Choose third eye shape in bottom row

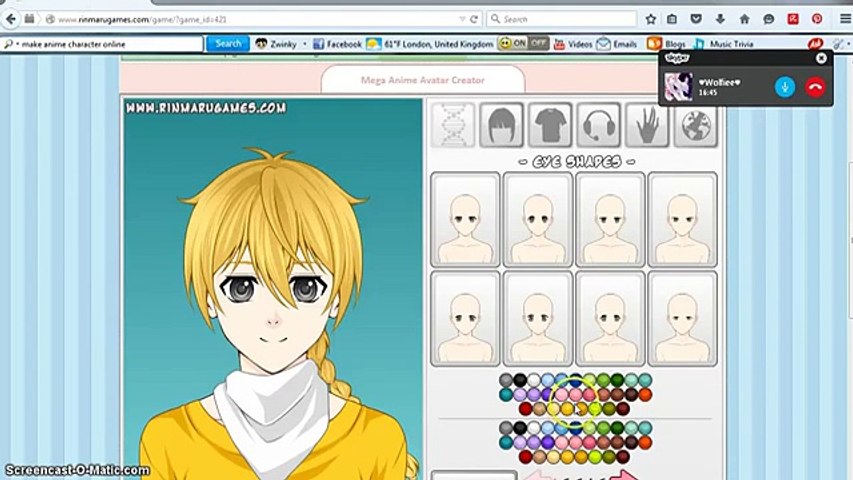point(610,318)
